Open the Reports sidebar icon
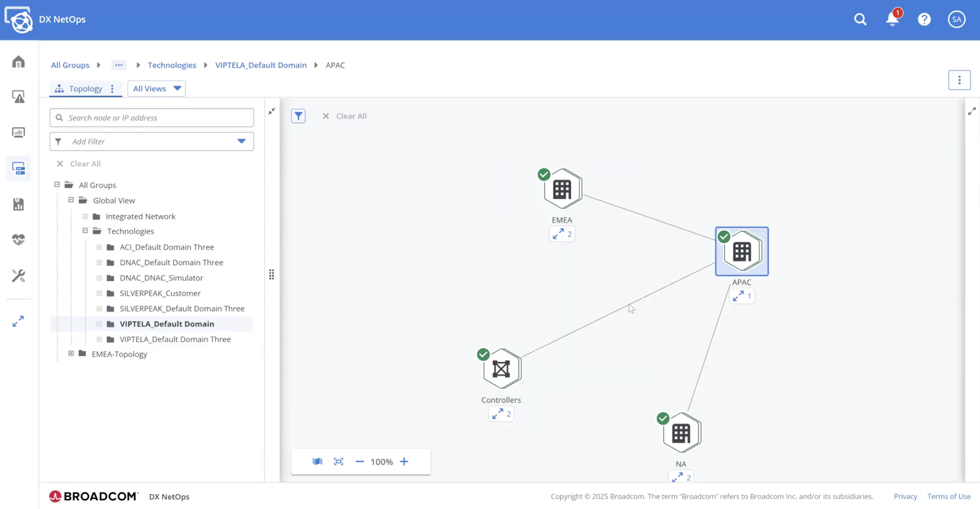 point(18,204)
